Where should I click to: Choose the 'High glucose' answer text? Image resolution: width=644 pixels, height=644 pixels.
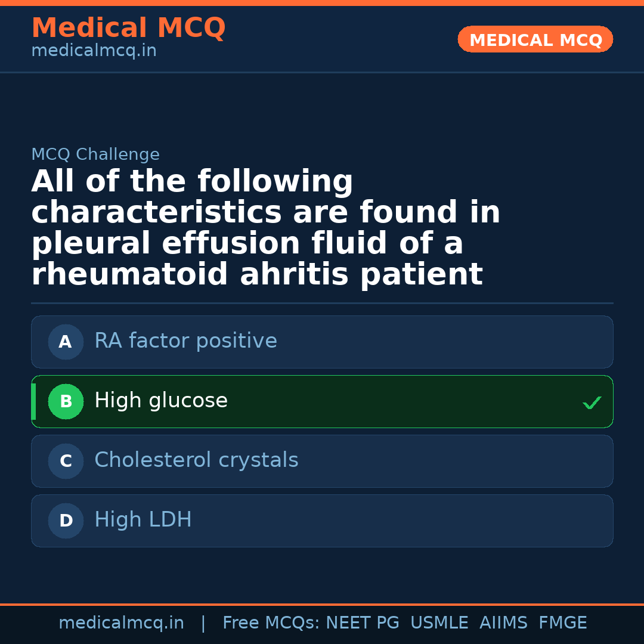pos(161,401)
